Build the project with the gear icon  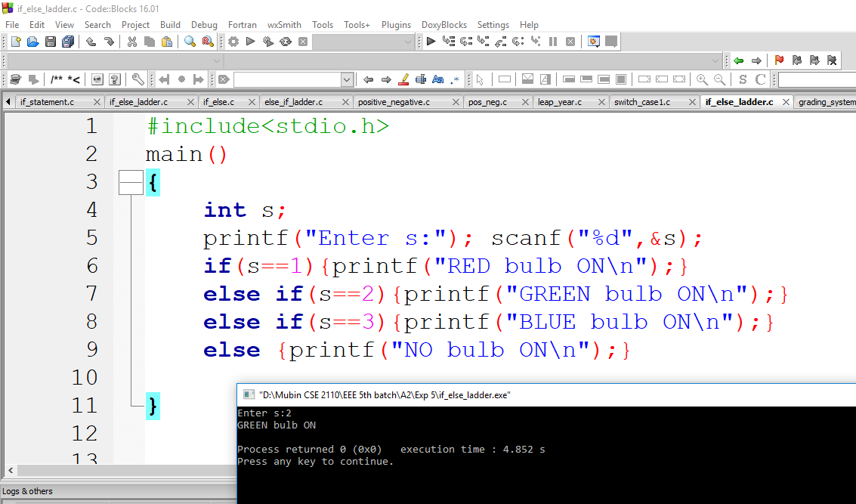coord(233,42)
